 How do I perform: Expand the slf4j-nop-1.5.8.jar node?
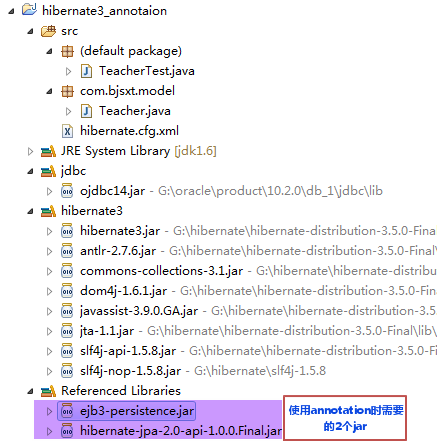[49, 371]
